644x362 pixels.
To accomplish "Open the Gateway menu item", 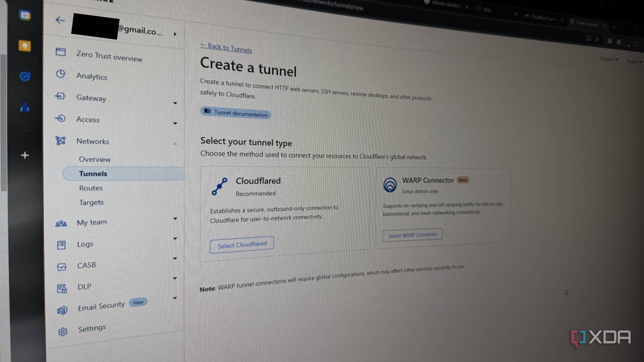I will [x=91, y=98].
